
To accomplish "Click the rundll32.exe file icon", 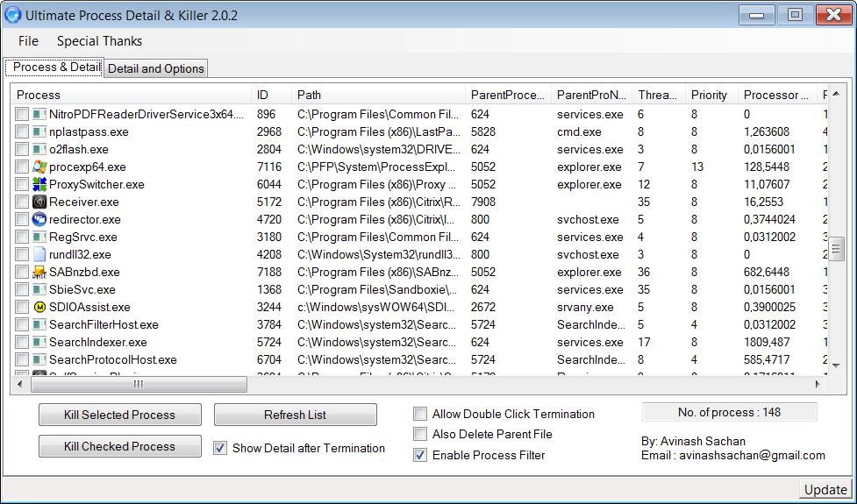I will (x=39, y=254).
